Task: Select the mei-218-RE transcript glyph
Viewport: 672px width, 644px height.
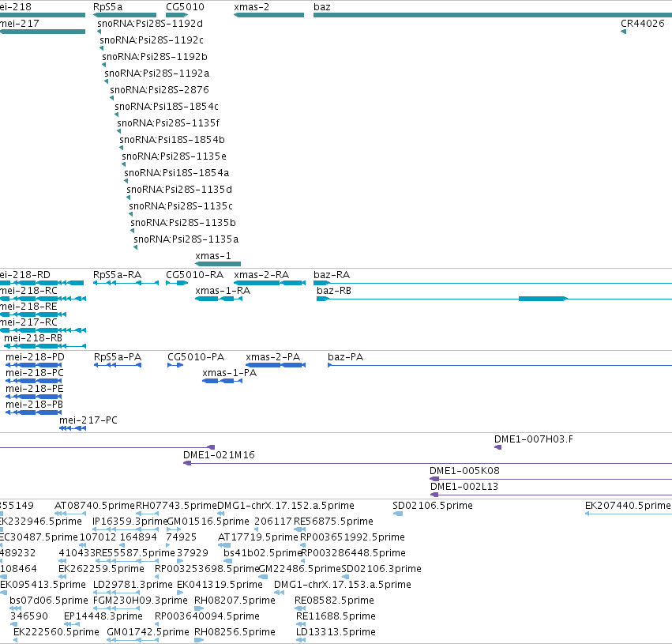Action: tap(33, 314)
